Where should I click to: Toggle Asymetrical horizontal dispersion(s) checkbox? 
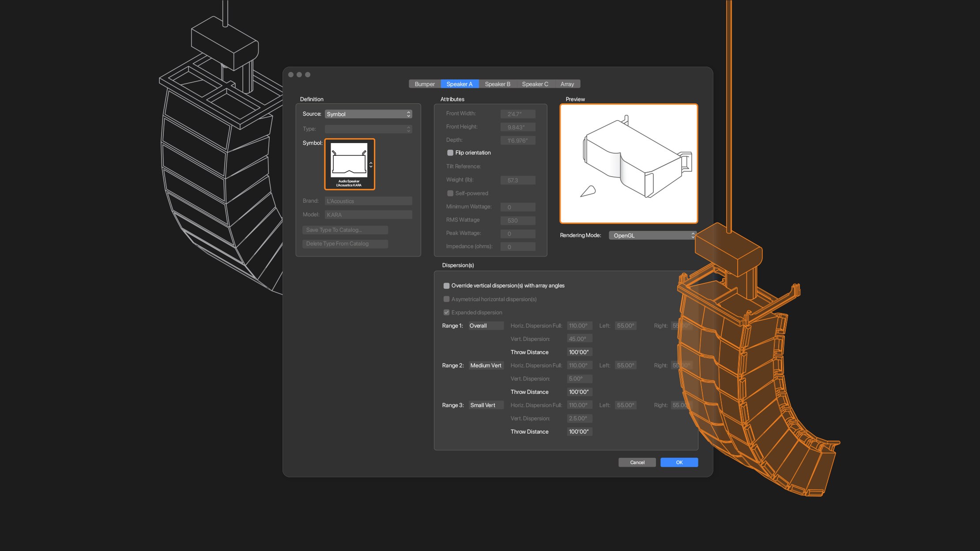[x=446, y=299]
